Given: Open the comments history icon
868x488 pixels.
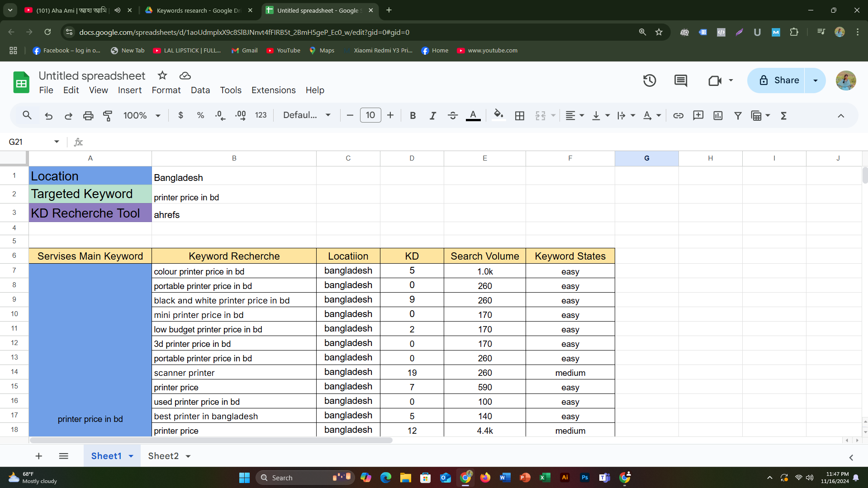Looking at the screenshot, I should click(680, 81).
